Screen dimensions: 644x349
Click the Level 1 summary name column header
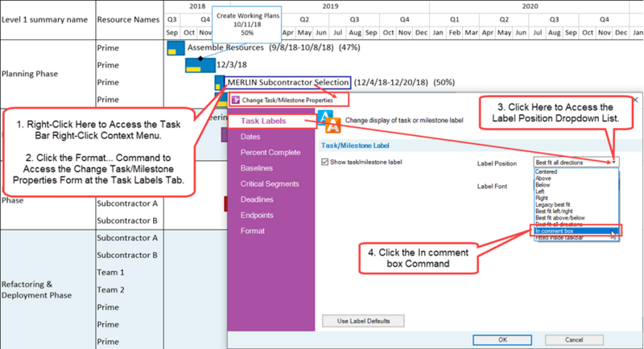(x=44, y=19)
